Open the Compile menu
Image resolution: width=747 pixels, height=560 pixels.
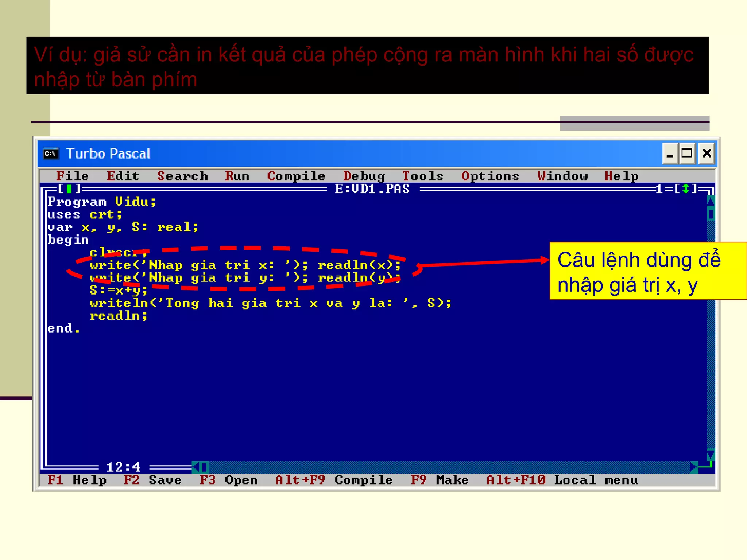(x=296, y=176)
